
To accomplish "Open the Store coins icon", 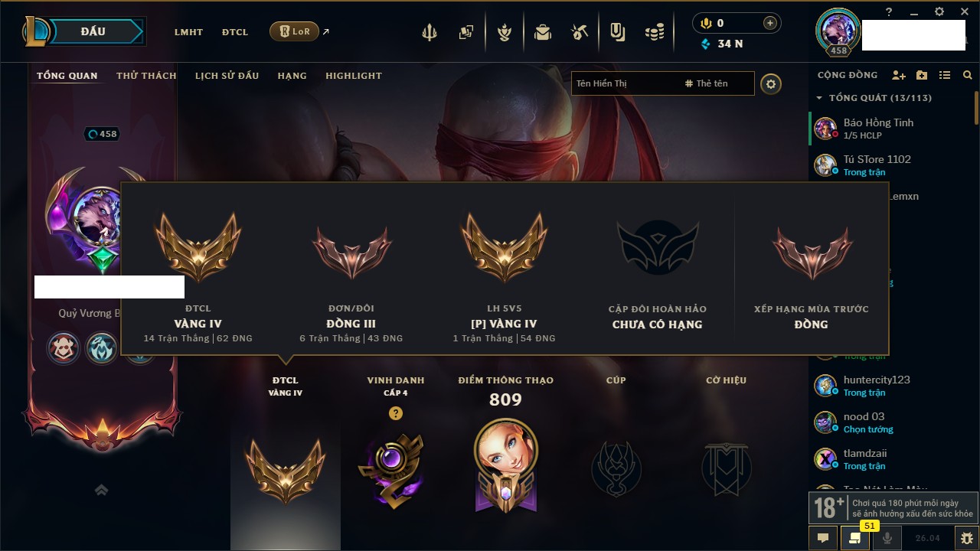I will (654, 33).
